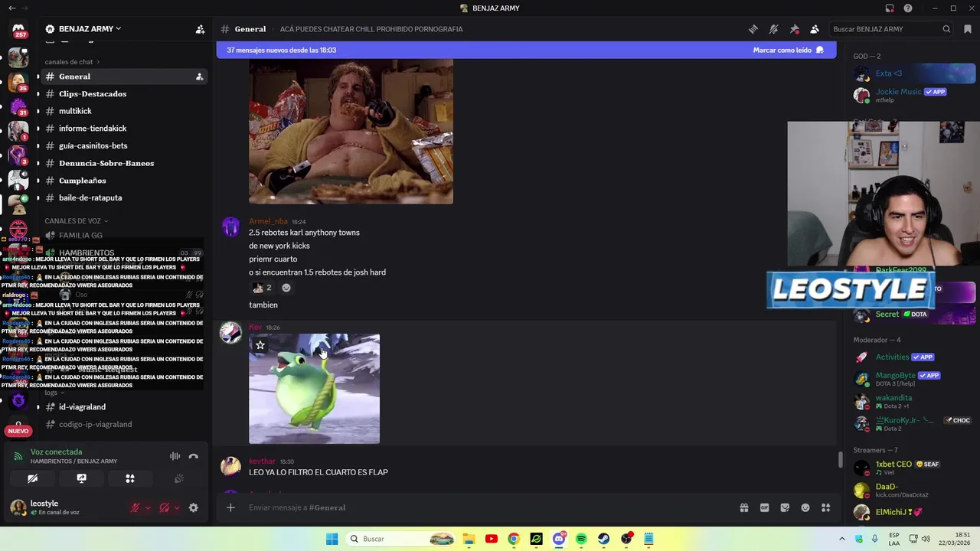Open the frog GIF thumbnail
This screenshot has width=980, height=551.
[314, 389]
